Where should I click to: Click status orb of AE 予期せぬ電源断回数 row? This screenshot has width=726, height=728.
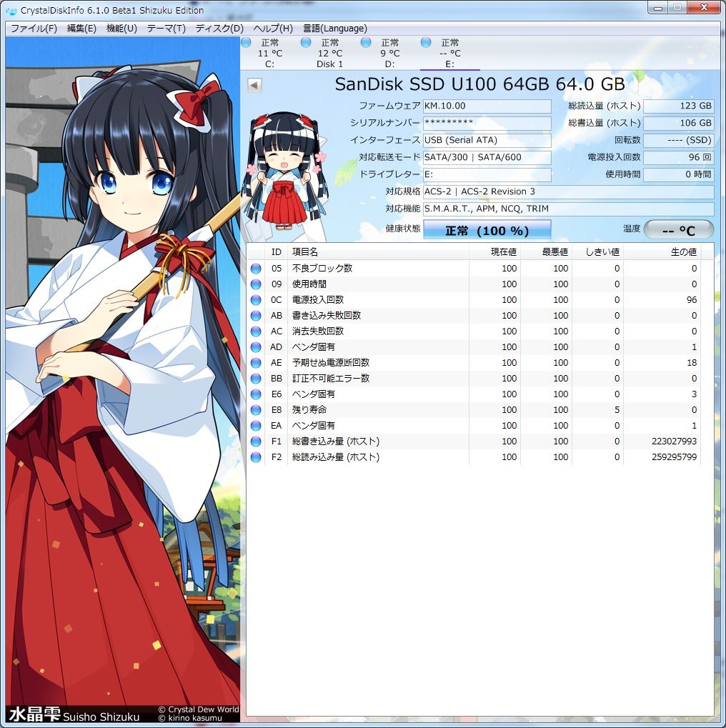point(256,363)
